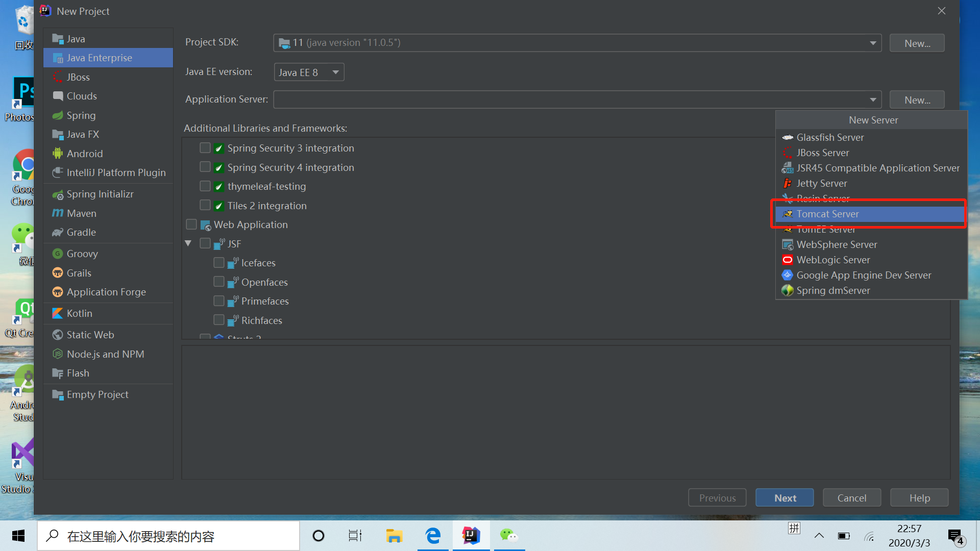This screenshot has width=980, height=551.
Task: Select Gradle from the left sidebar
Action: coord(81,232)
